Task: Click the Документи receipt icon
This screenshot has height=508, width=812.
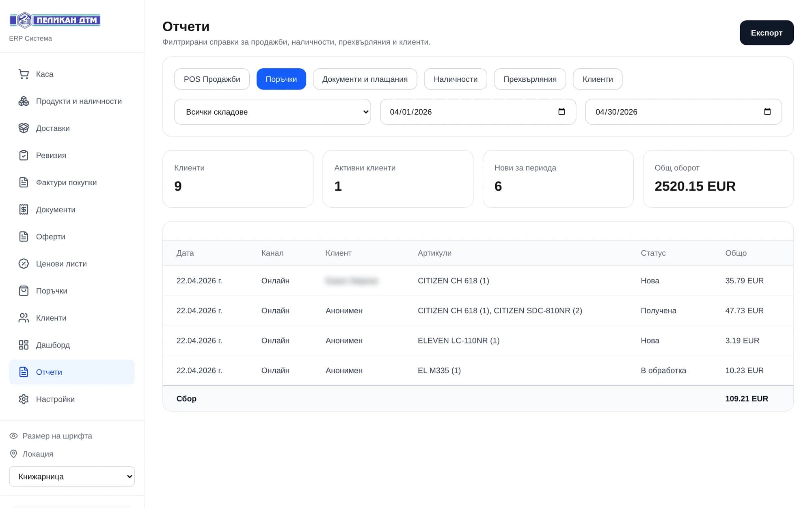Action: [24, 209]
